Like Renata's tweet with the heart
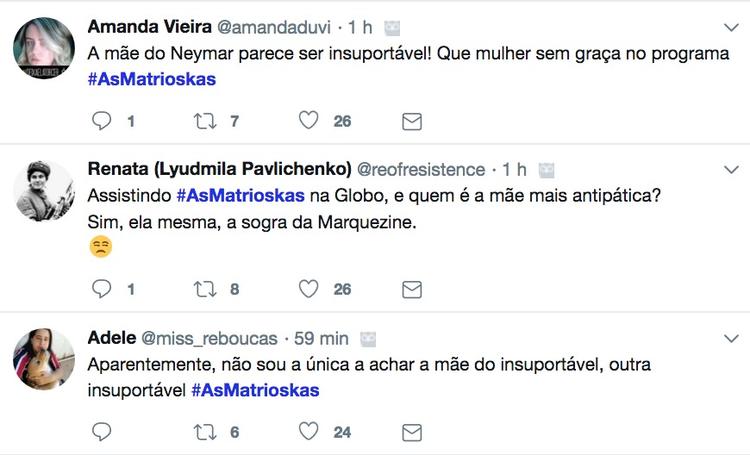 coord(310,289)
